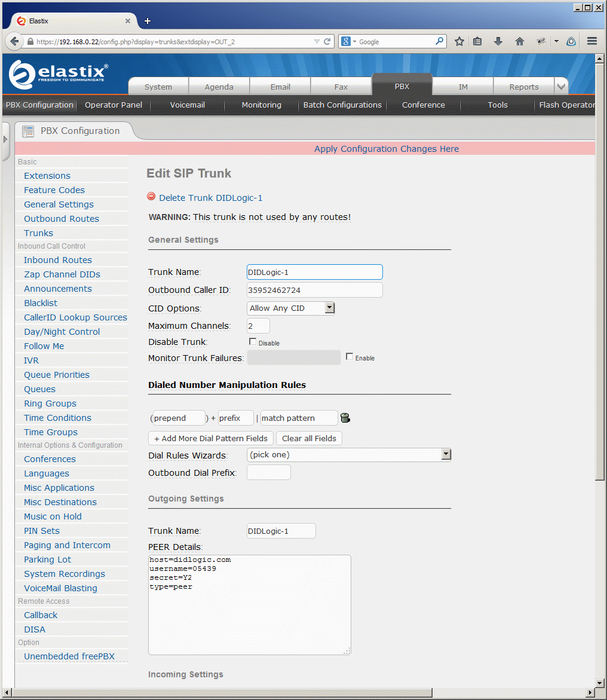Click Clear all Fields button

[x=309, y=438]
